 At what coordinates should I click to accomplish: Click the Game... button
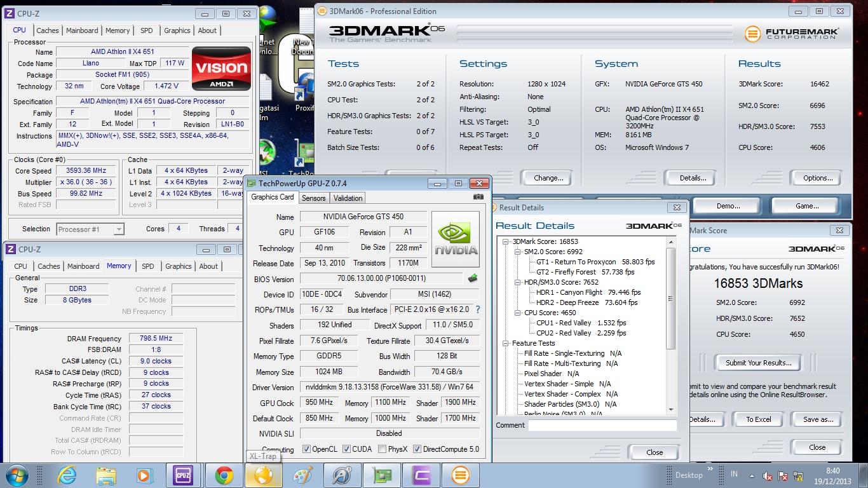807,206
